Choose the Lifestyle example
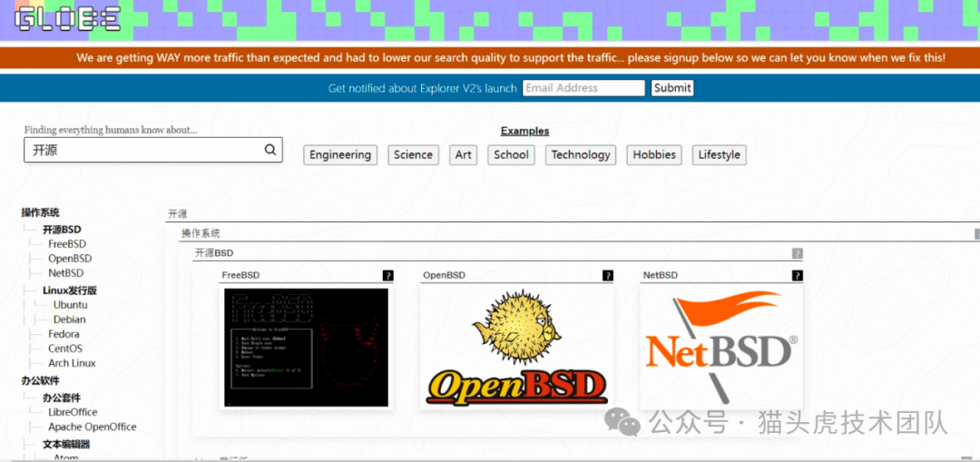 click(719, 155)
